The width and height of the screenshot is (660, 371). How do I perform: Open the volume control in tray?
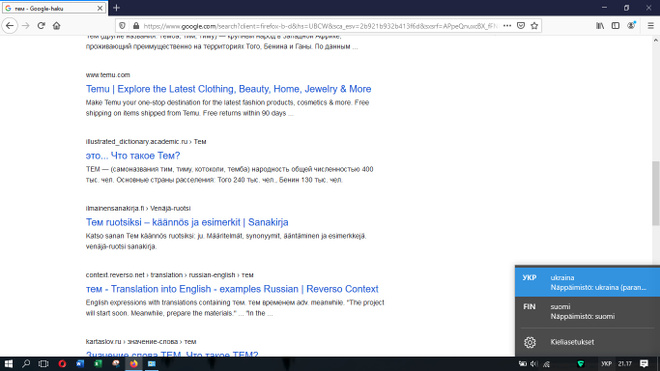tap(534, 364)
